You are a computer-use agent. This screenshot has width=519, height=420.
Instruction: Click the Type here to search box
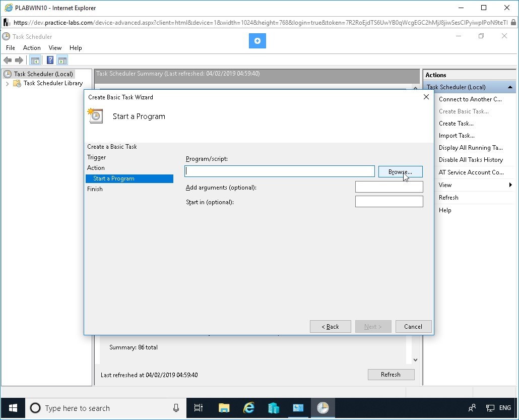coord(106,408)
